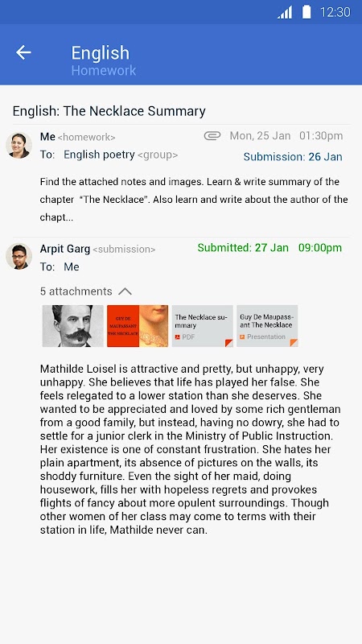The height and width of the screenshot is (644, 362).
Task: Tap the Arpit Garg sender name
Action: coord(65,249)
